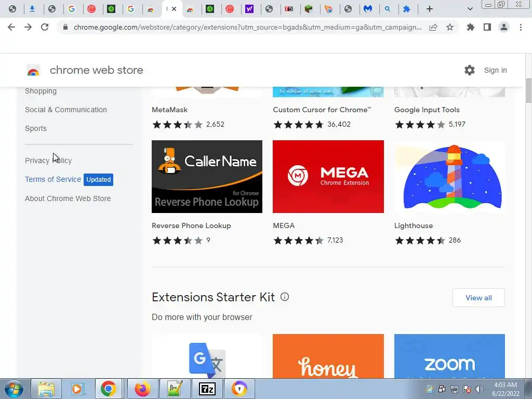Show info about Extensions Starter Kit
The height and width of the screenshot is (399, 532).
pyautogui.click(x=285, y=297)
